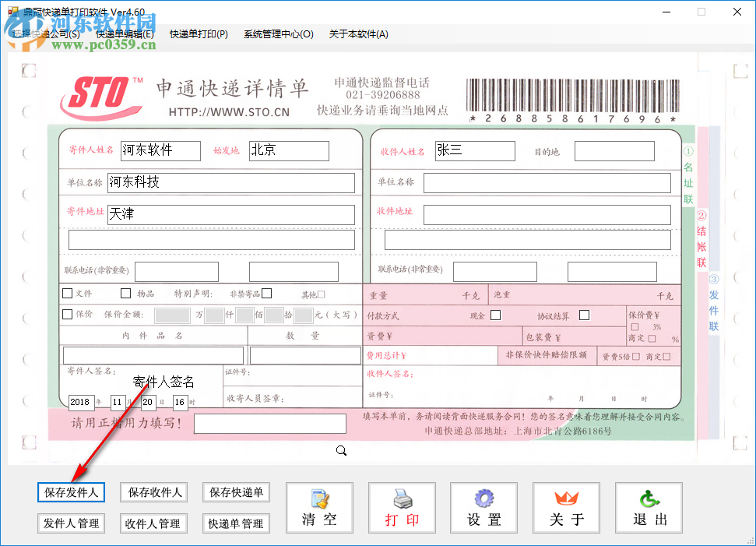Open 设置 via the gear icon
This screenshot has width=756, height=546.
tap(483, 507)
